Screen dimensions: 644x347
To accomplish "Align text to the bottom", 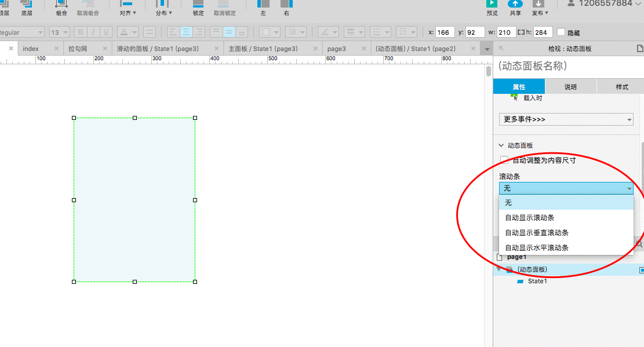I will click(242, 32).
